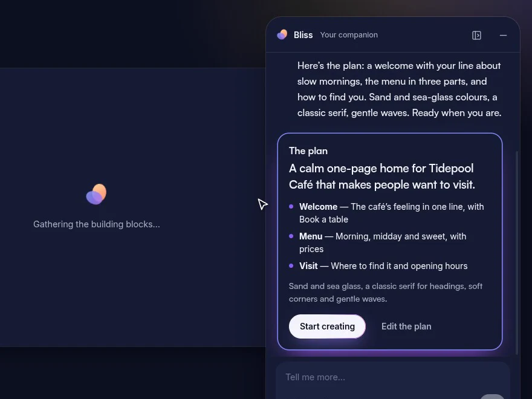Click the plan headline about Tidepool Café
Viewport: 532px width, 399px height.
click(381, 177)
